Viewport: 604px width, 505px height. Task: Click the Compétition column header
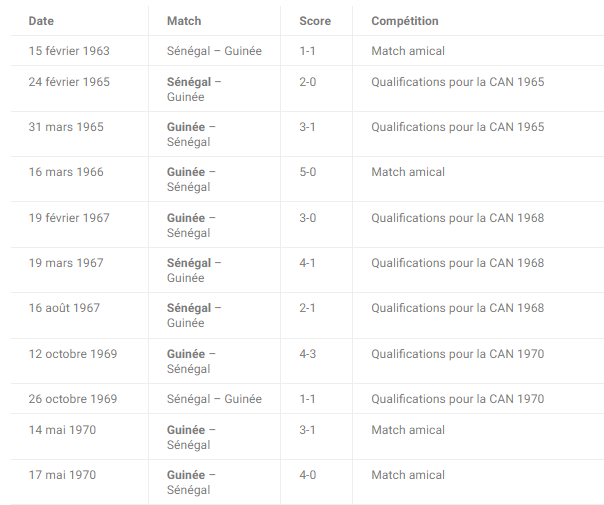click(x=405, y=21)
